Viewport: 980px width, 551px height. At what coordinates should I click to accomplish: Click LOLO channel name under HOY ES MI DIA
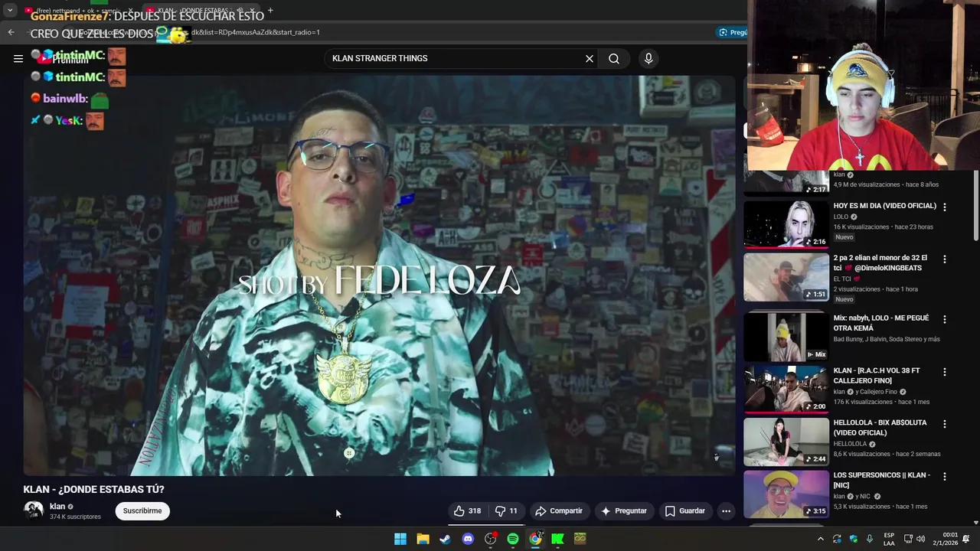tap(841, 217)
